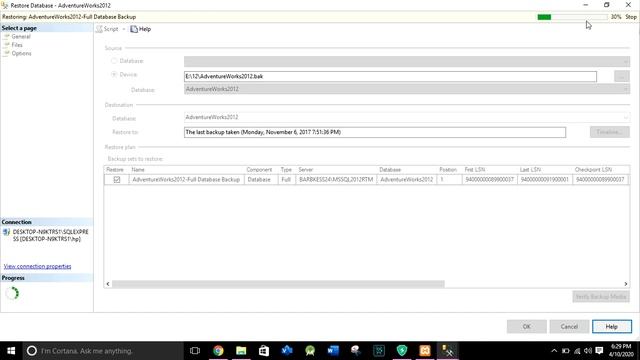The width and height of the screenshot is (640, 360).
Task: Click the device browse ellipsis button
Action: pos(622,76)
